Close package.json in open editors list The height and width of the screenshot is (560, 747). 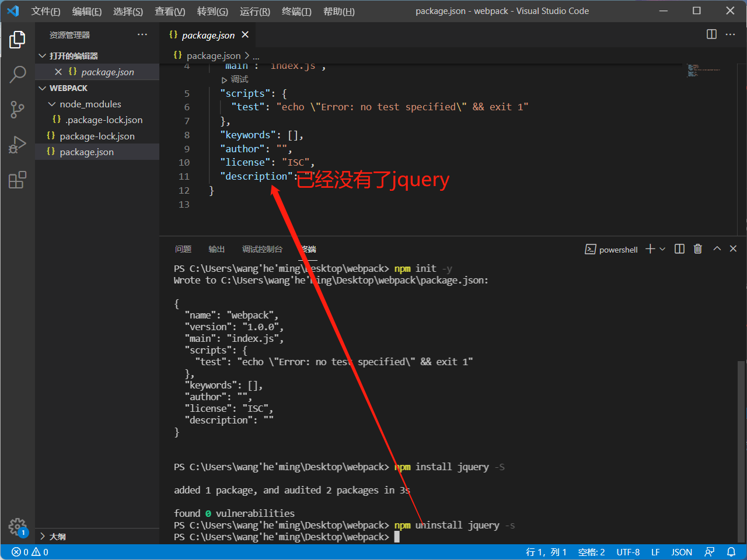pyautogui.click(x=58, y=72)
